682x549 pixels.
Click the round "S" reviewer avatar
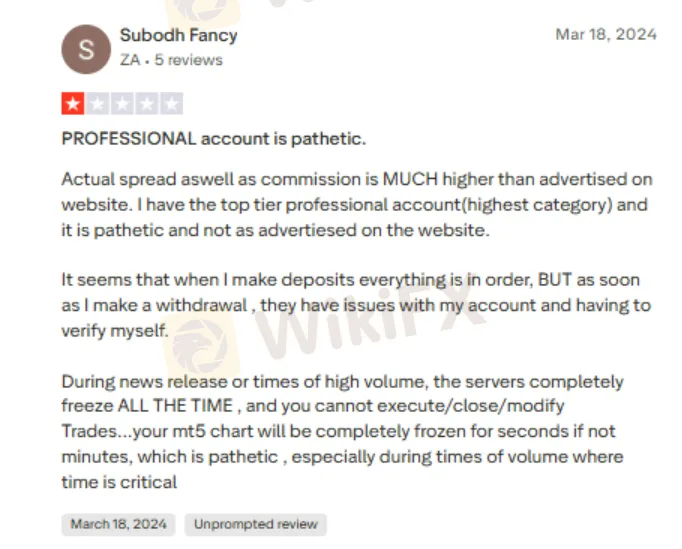tap(85, 48)
